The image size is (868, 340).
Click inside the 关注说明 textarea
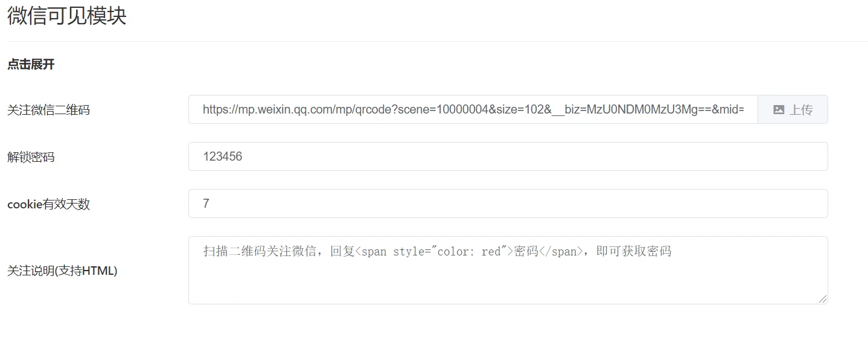[508, 270]
